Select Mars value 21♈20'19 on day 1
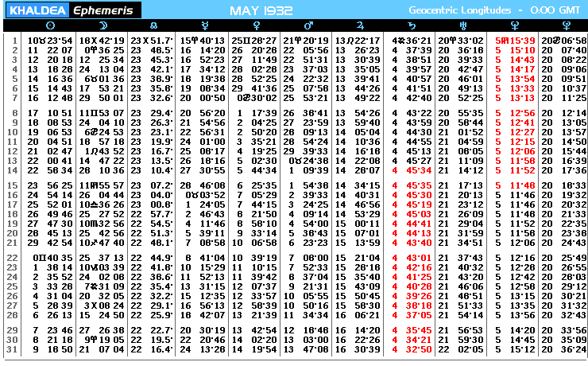 (306, 41)
